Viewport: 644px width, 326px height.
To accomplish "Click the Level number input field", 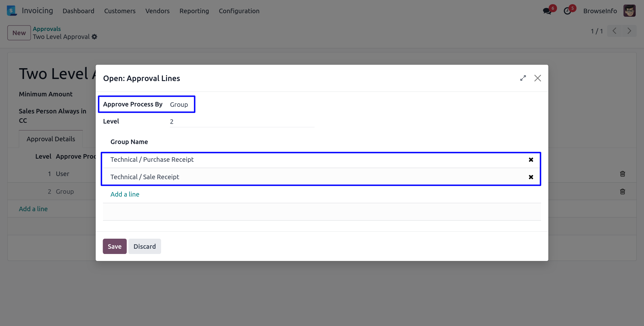I will tap(242, 122).
